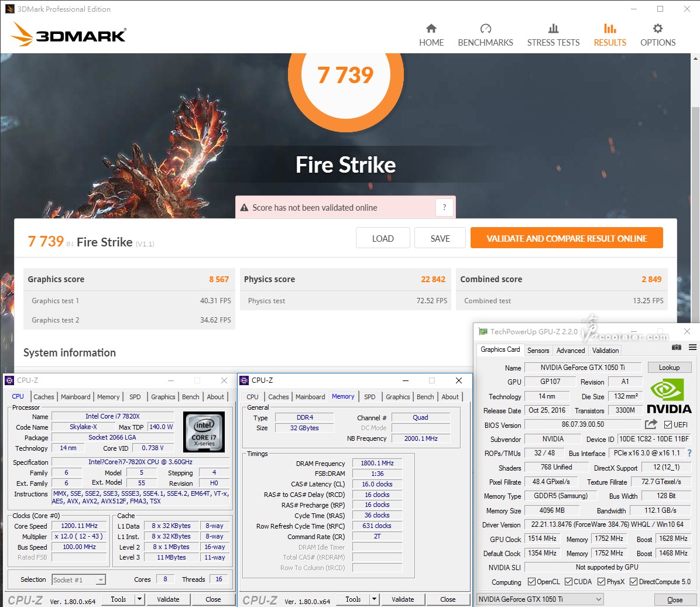Click the DRAM Frequency value field
The width and height of the screenshot is (700, 607).
coord(378,463)
